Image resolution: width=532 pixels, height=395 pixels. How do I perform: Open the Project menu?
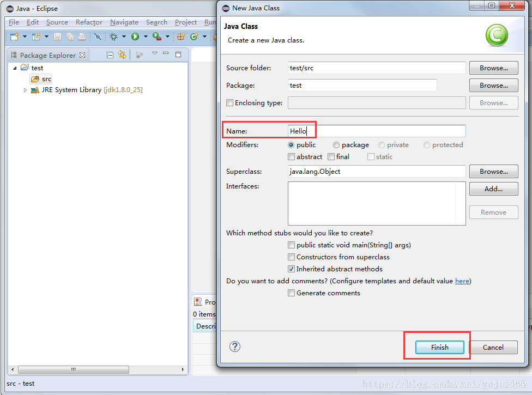point(185,22)
